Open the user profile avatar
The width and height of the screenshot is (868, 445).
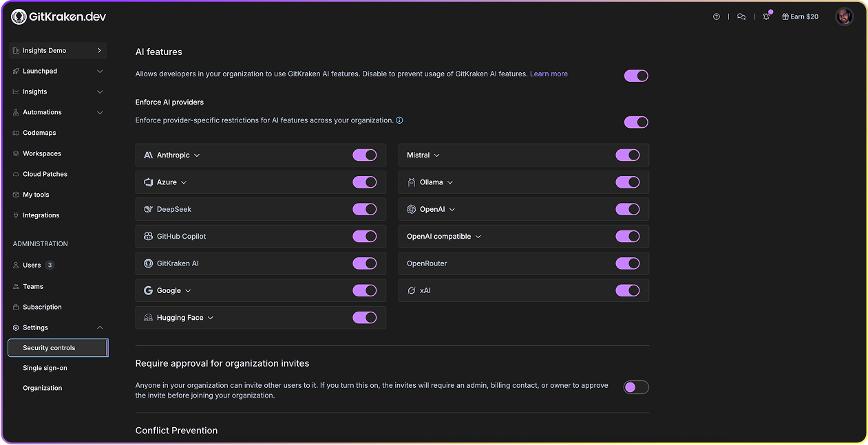click(x=845, y=16)
